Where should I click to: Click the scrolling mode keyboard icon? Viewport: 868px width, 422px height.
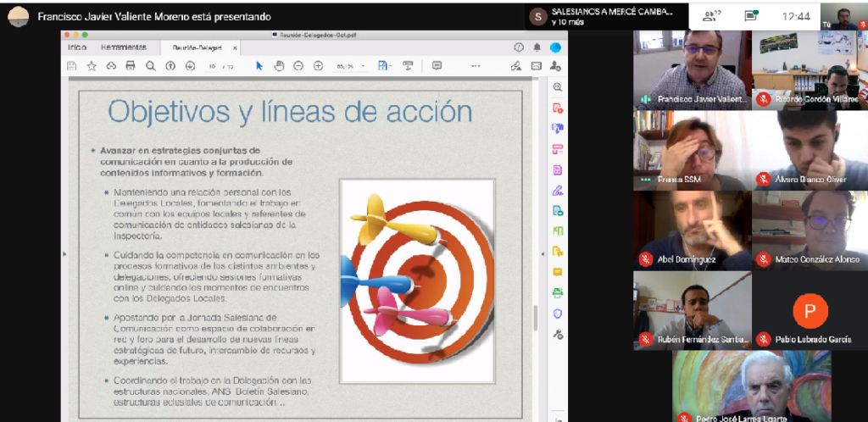tap(408, 66)
